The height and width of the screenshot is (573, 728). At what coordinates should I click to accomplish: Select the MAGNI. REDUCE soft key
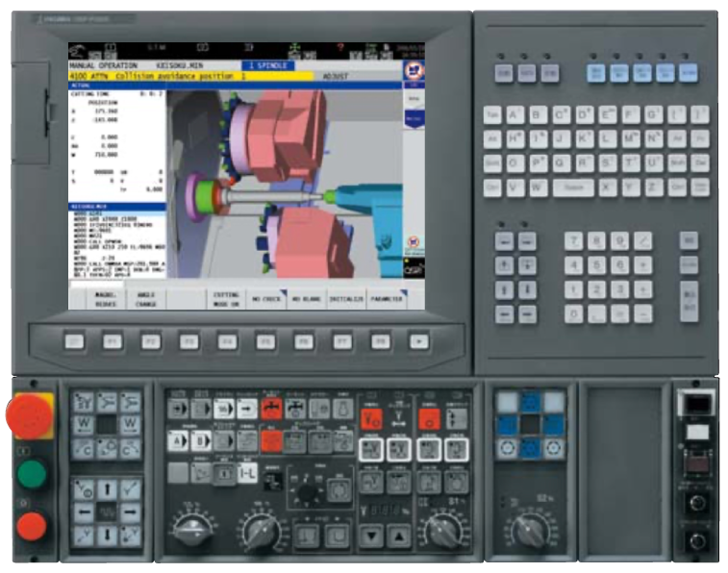click(x=106, y=299)
